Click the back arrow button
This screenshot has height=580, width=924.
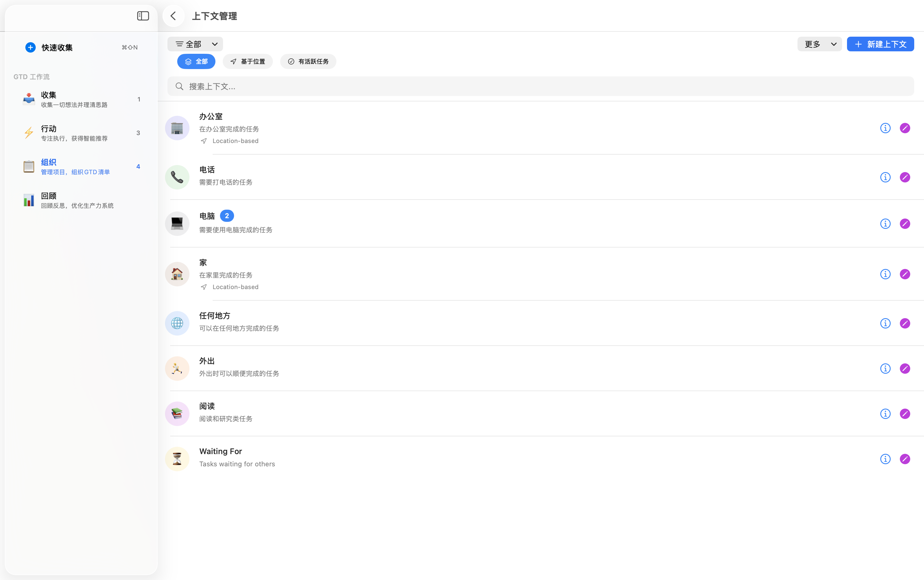[173, 16]
